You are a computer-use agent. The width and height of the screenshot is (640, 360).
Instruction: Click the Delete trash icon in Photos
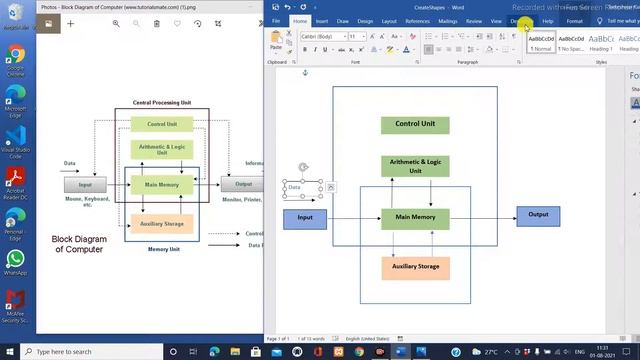click(157, 24)
